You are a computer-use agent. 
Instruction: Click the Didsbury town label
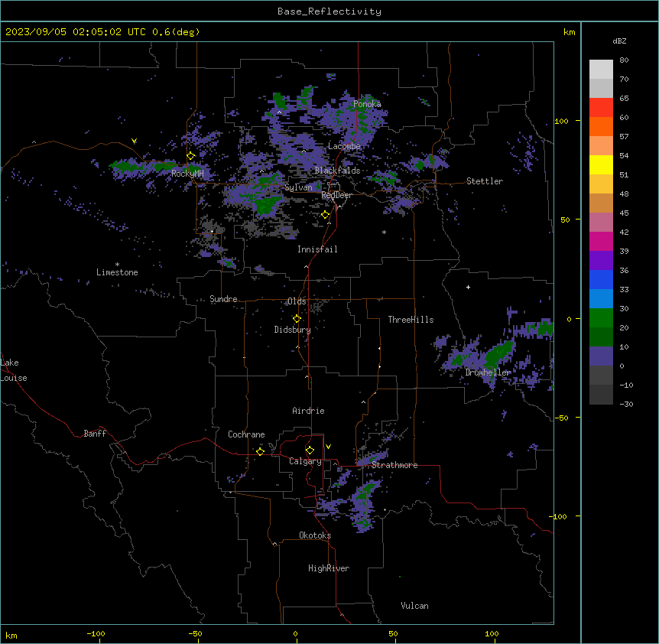292,330
